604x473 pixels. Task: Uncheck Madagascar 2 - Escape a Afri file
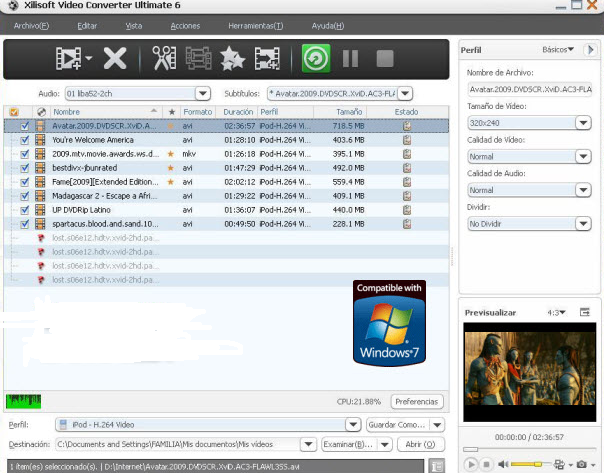(25, 196)
